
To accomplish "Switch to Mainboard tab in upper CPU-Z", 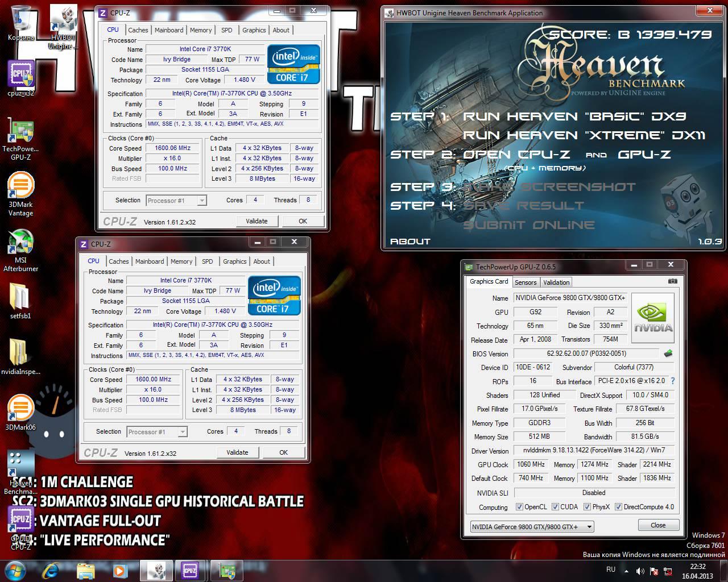I will 169,30.
